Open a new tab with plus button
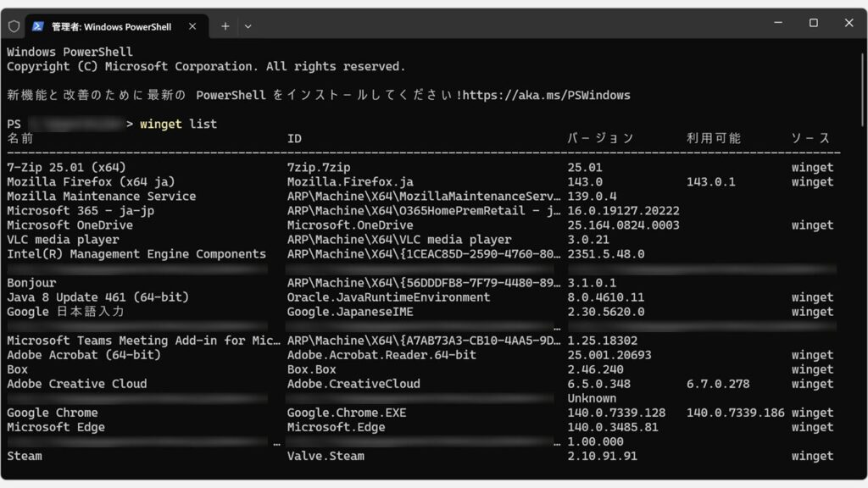868x488 pixels. [225, 26]
